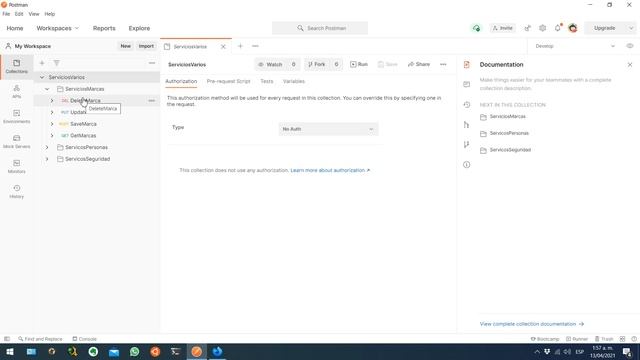
Task: Open Postman settings gear
Action: pyautogui.click(x=542, y=28)
